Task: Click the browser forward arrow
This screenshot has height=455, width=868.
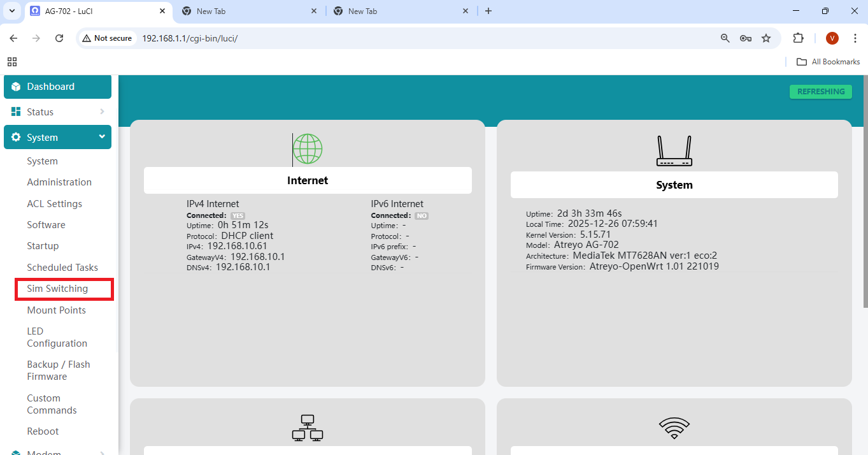Action: coord(36,38)
